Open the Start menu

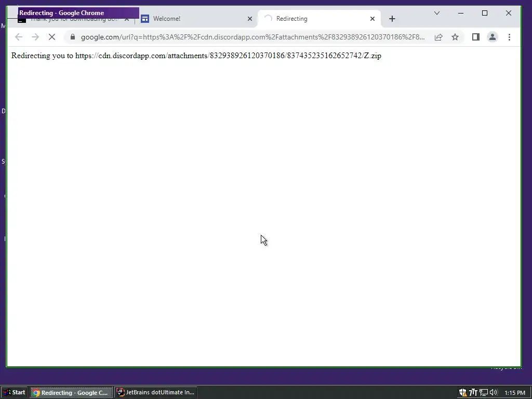click(x=14, y=393)
